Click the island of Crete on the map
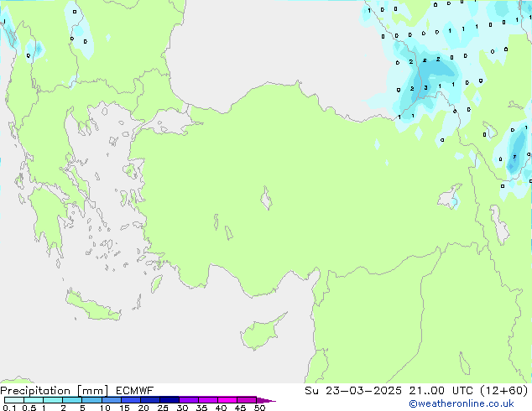This screenshot has height=411, width=532. click(93, 306)
